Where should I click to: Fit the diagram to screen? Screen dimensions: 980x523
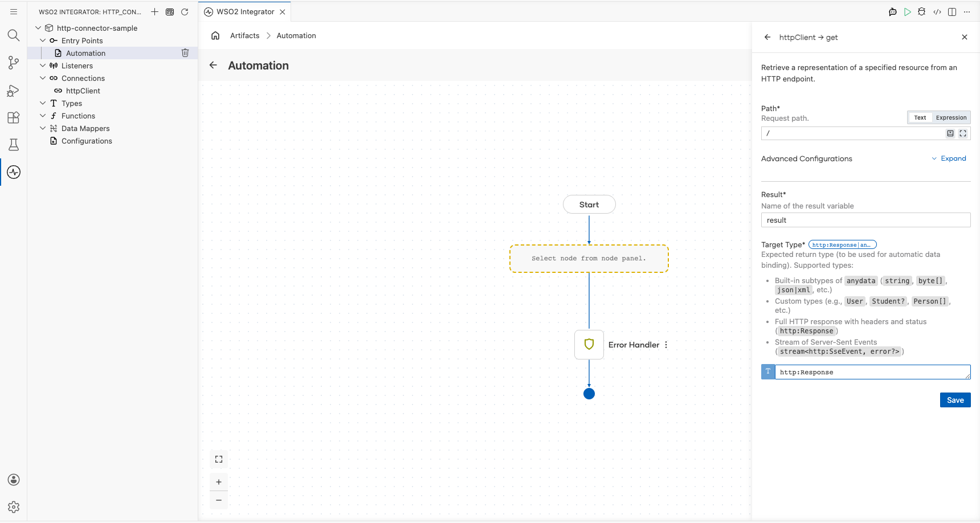pyautogui.click(x=219, y=459)
